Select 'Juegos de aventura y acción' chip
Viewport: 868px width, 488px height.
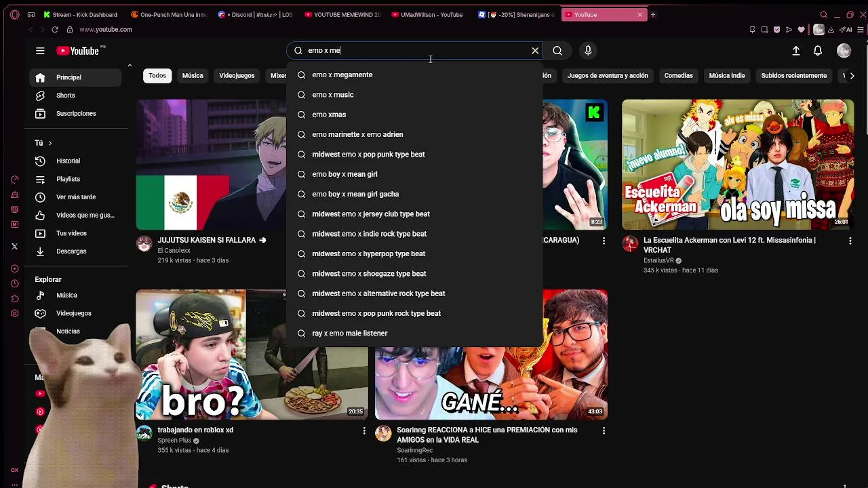[x=608, y=76]
